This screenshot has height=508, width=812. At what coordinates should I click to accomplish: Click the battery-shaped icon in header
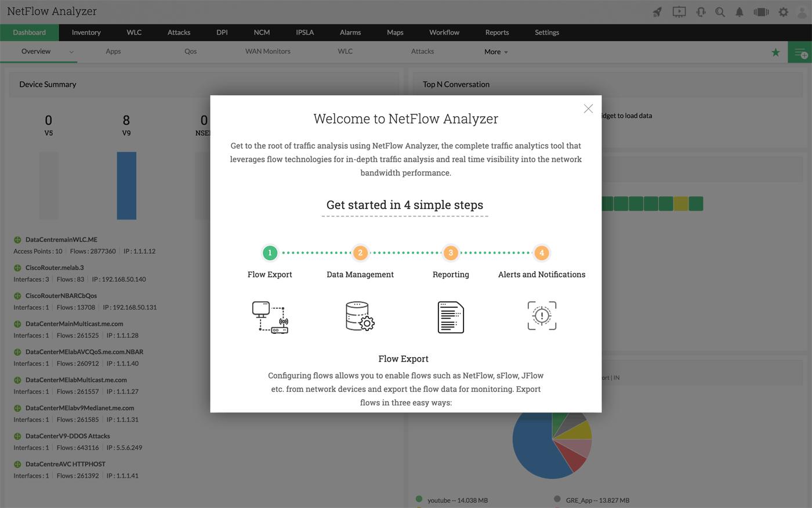[761, 12]
